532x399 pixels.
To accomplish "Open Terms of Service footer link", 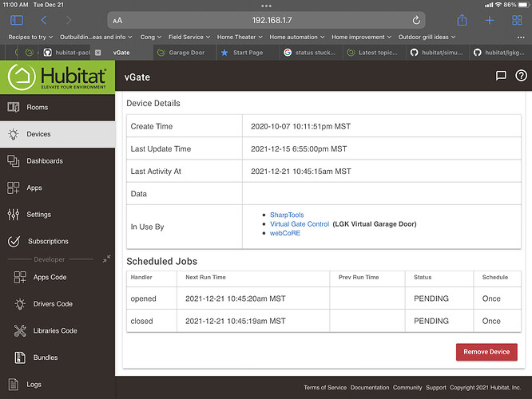I will coord(325,388).
